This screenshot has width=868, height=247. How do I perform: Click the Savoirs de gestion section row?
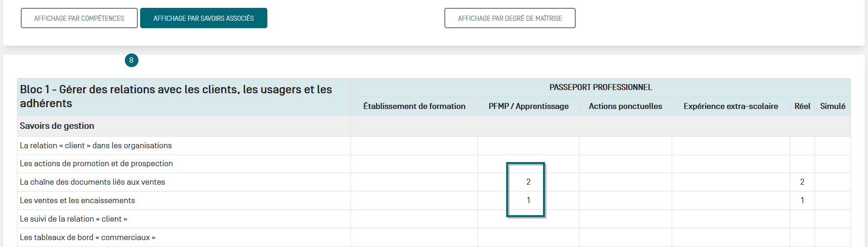pos(57,126)
